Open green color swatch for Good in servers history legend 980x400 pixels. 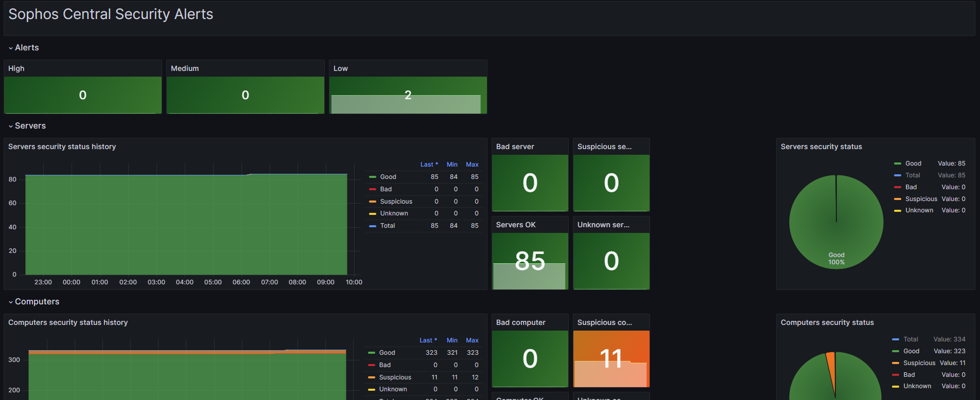(373, 177)
